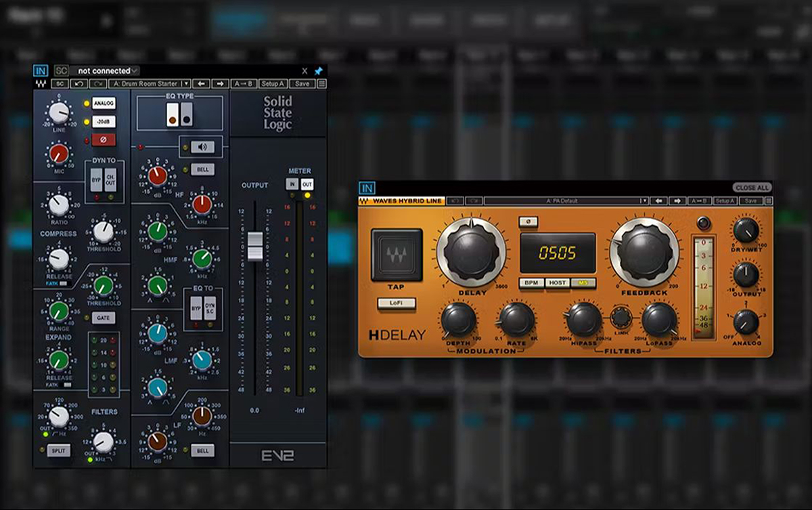Click the high-pass Hz filter knob
This screenshot has width=812, height=510.
[59, 417]
